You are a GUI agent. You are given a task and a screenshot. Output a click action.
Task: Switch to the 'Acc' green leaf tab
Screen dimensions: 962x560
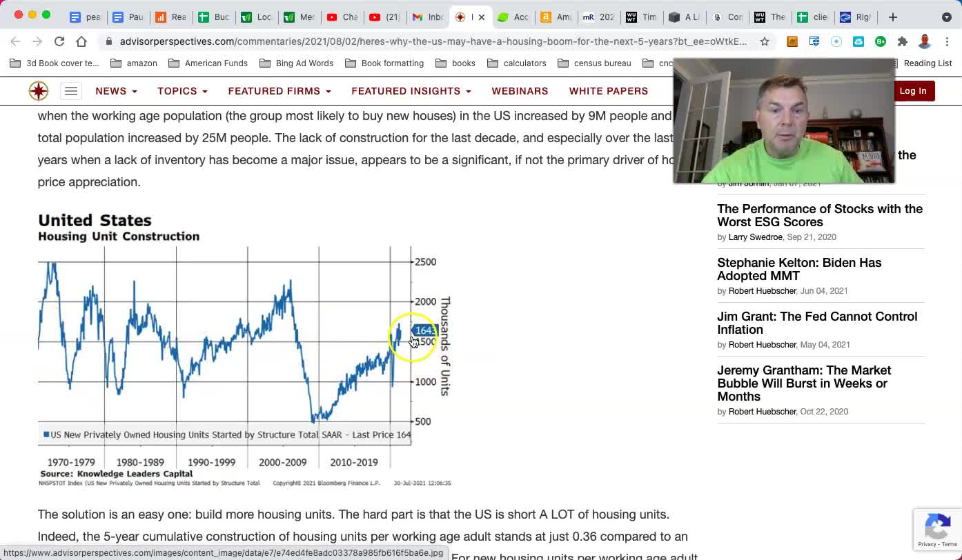tap(513, 17)
